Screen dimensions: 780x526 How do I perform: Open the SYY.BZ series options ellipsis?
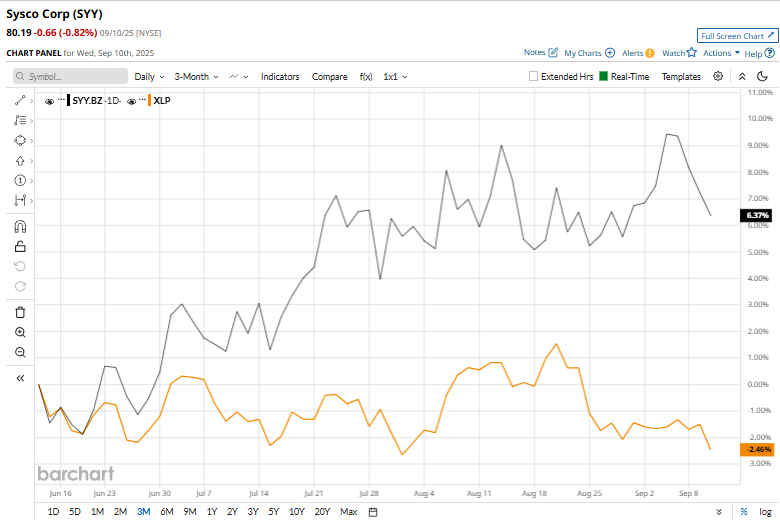tap(61, 99)
